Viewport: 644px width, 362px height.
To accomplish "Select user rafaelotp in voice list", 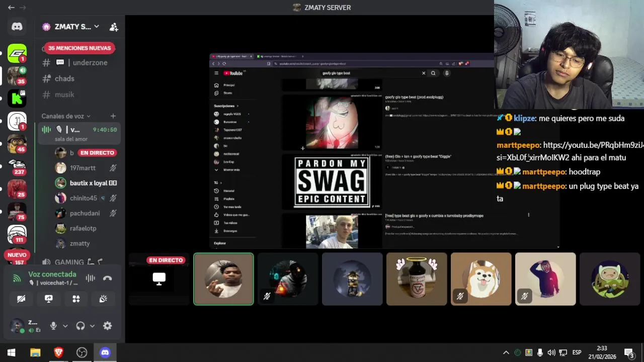I will coord(86,228).
